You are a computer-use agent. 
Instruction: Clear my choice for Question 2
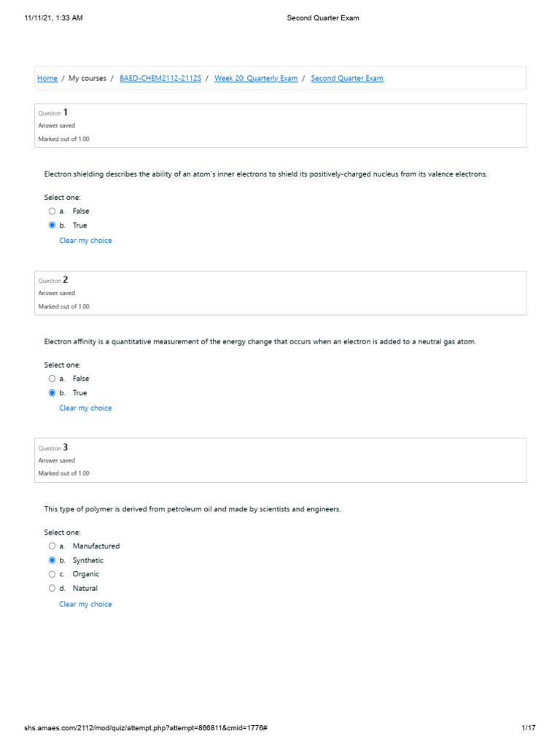(x=85, y=408)
